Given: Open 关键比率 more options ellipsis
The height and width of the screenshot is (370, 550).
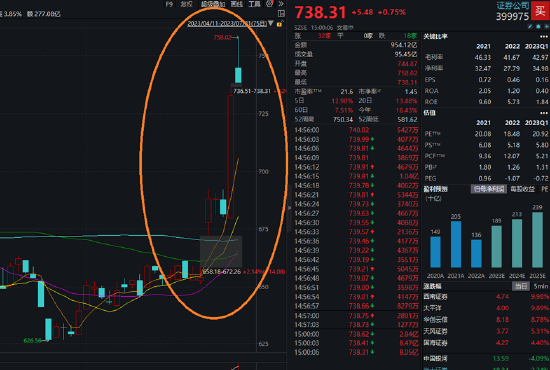Looking at the screenshot, I should [x=544, y=36].
